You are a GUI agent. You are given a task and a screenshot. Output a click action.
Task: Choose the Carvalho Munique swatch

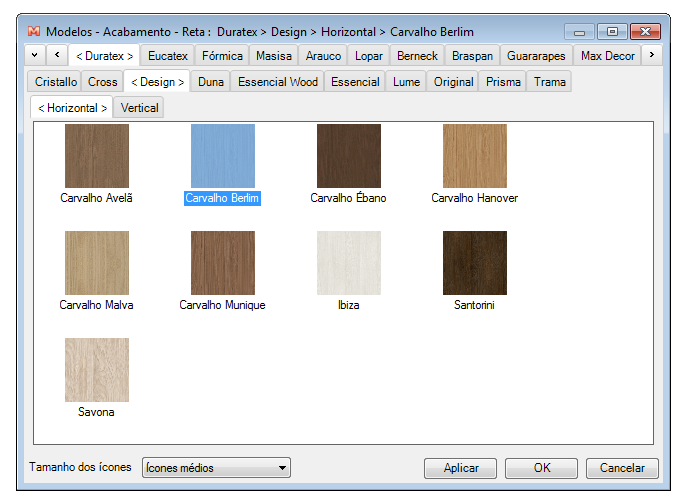coord(223,263)
